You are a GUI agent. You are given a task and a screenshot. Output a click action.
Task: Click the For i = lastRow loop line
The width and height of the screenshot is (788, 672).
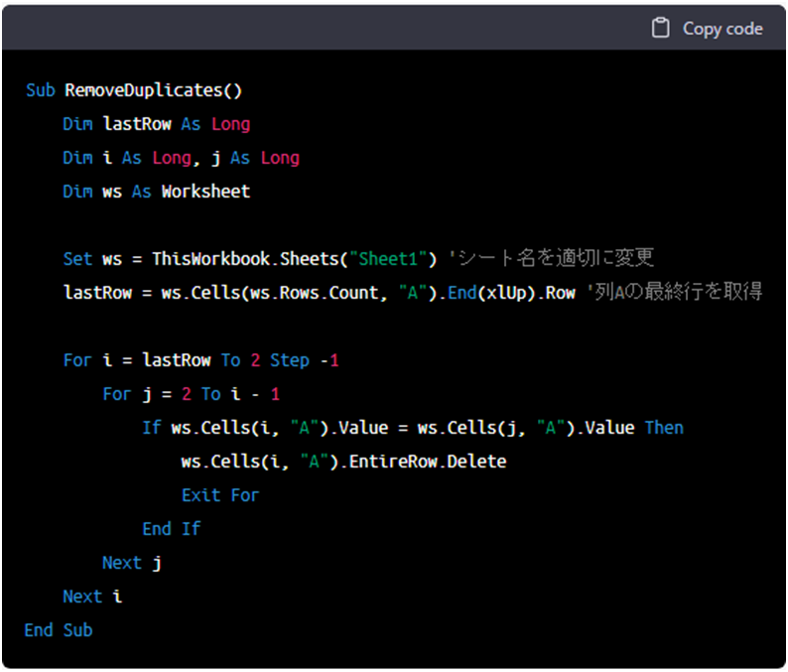click(x=200, y=360)
